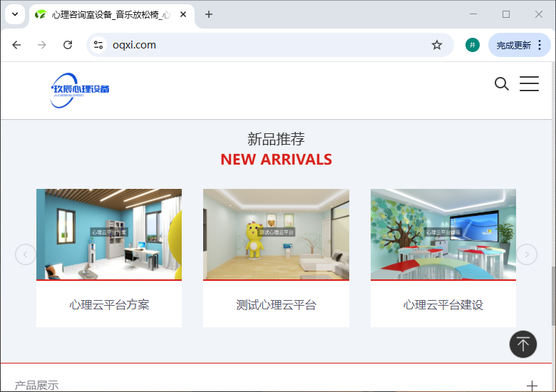Close the 心理咨询室设备 tab

coord(183,14)
